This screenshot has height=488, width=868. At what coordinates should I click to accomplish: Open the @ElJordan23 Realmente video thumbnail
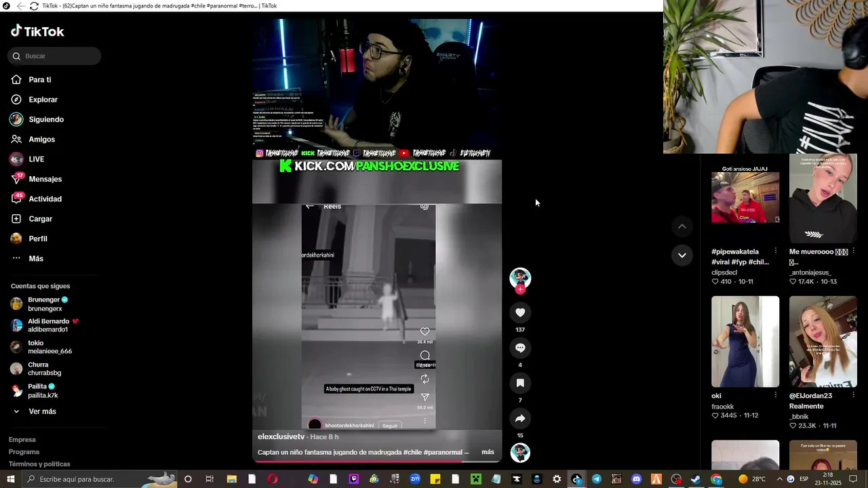pos(823,342)
